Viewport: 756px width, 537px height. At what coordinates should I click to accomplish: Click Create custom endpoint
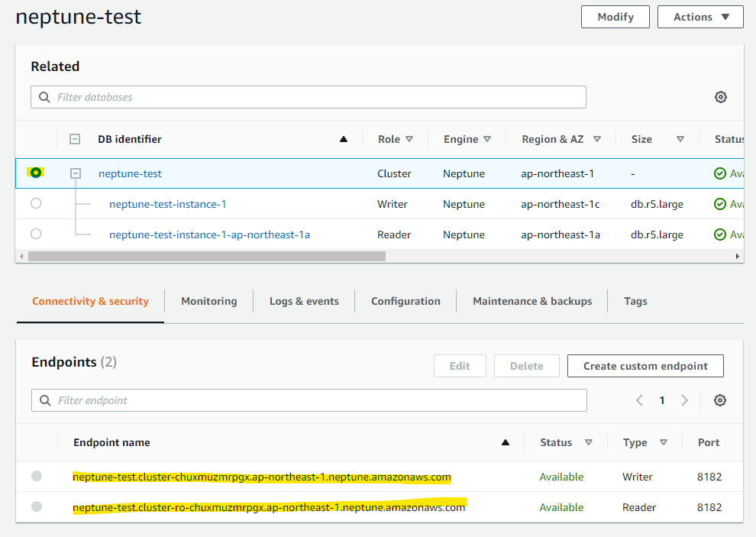click(x=645, y=366)
